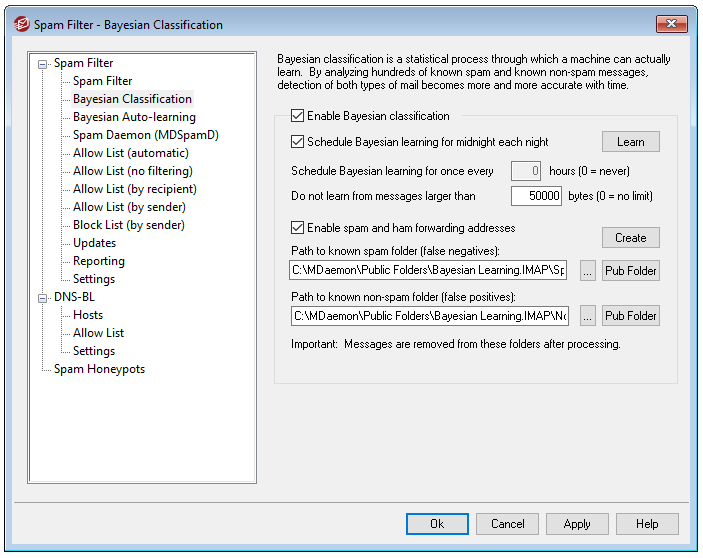Disable spam and ham forwarding addresses
Screen dimensions: 703x558
[297, 228]
